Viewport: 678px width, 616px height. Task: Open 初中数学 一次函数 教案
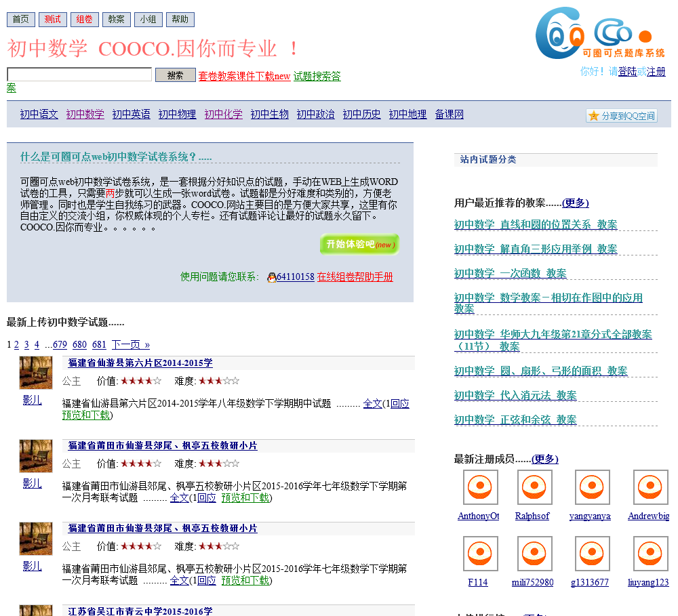pyautogui.click(x=511, y=273)
